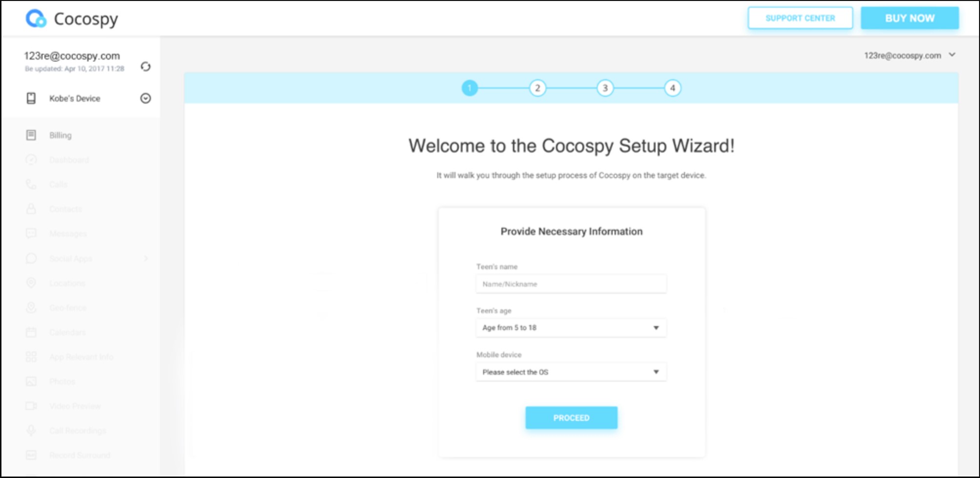Screen dimensions: 980x478
Task: Click the Geo-fence pin icon
Action: 31,307
